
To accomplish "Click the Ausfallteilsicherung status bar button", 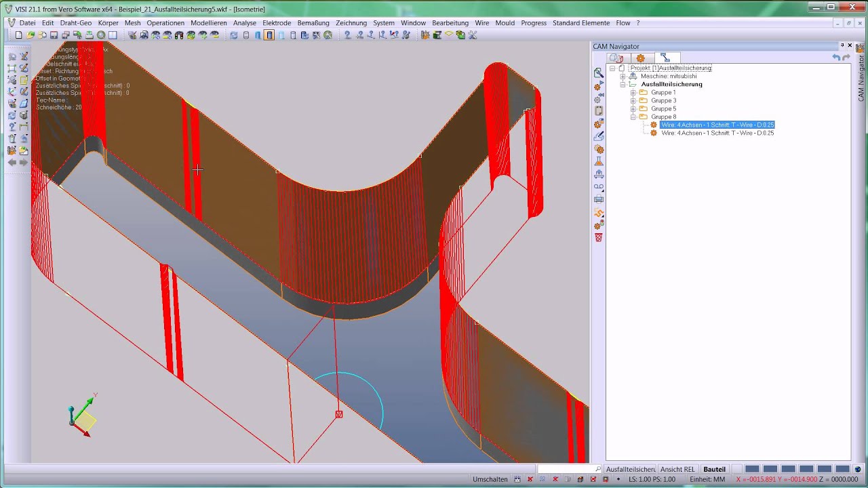I will [631, 469].
